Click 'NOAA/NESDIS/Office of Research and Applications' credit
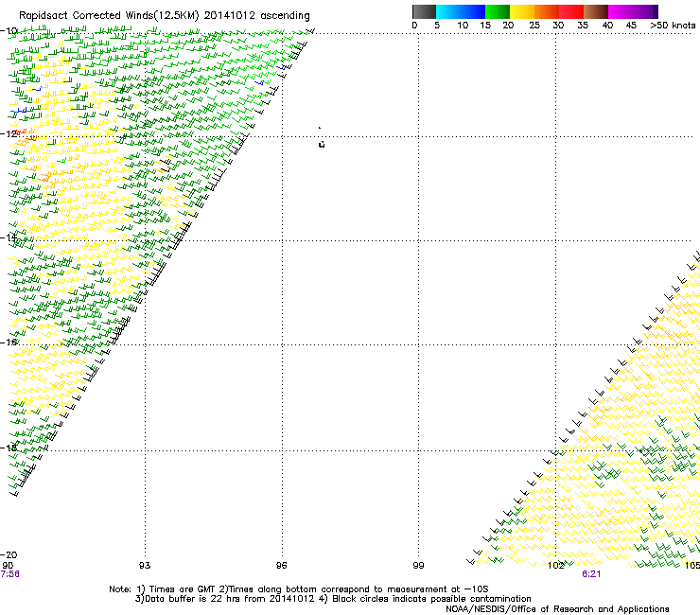This screenshot has width=700, height=615. tap(557, 609)
